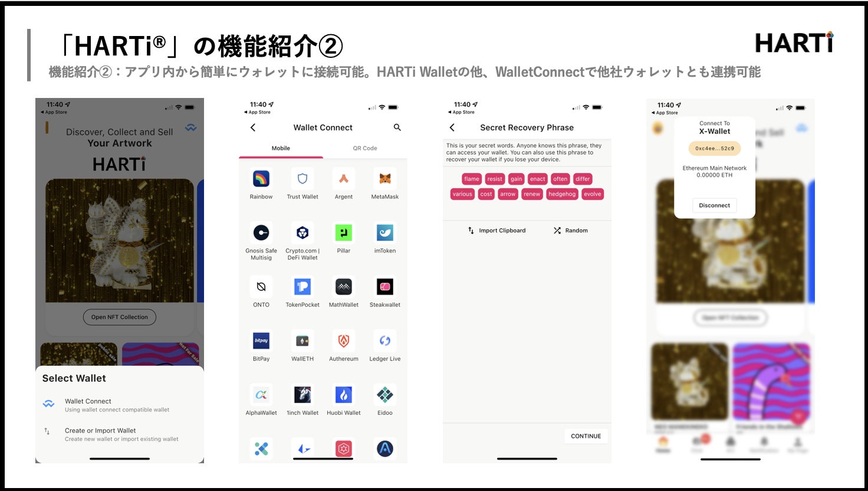868x491 pixels.
Task: Switch to the Mobile tab
Action: click(x=281, y=148)
